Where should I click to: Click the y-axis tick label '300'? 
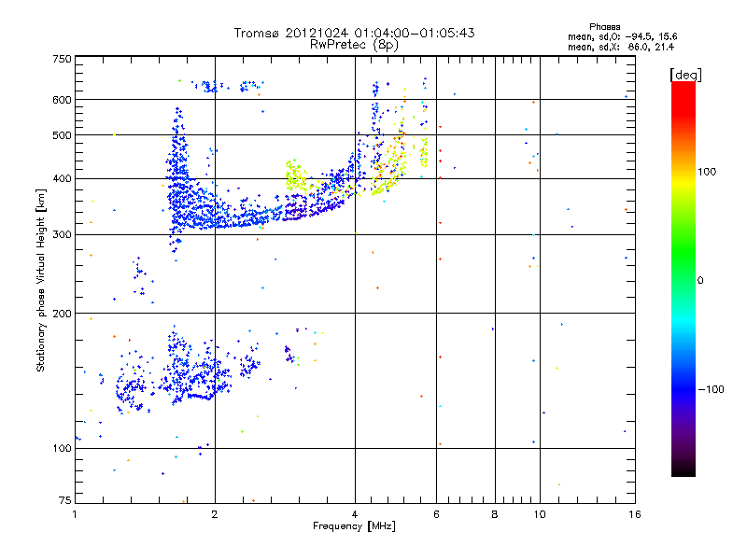(62, 234)
